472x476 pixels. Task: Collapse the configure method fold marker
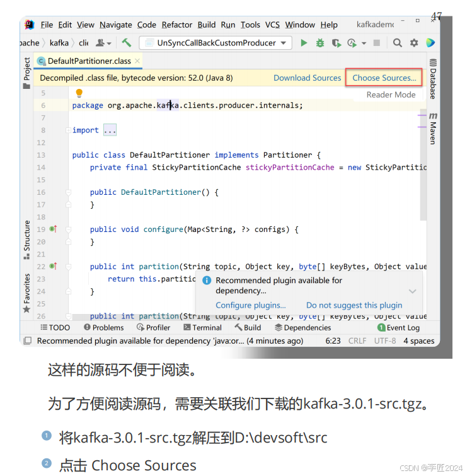pyautogui.click(x=69, y=229)
